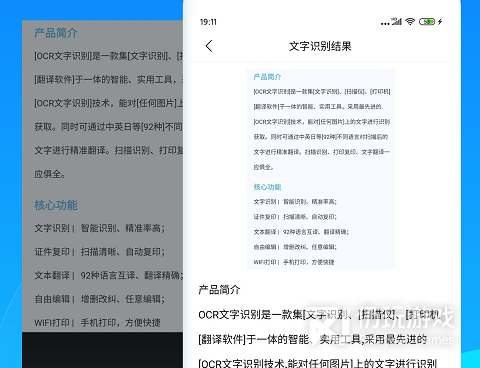Screen dimensions: 480x368
Task: Tap 自由编辑| 增删改纠 line in background document
Action: [x=99, y=299]
